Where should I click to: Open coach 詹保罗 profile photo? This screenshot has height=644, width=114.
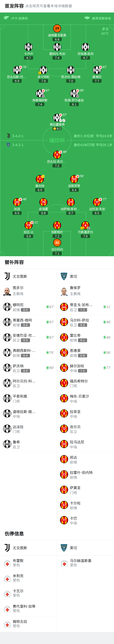pyautogui.click(x=64, y=291)
